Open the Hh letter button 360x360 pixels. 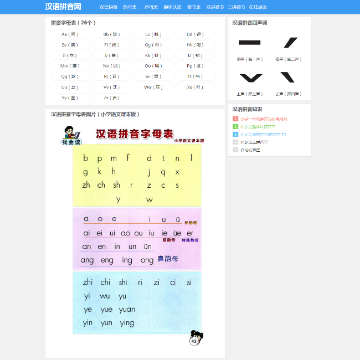(196, 45)
